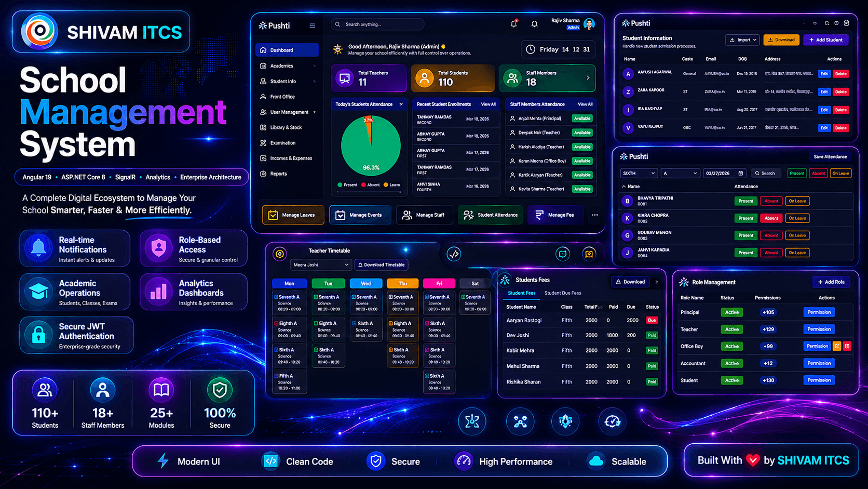The width and height of the screenshot is (868, 489).
Task: Click the red-dot notification bell icon
Action: [513, 24]
